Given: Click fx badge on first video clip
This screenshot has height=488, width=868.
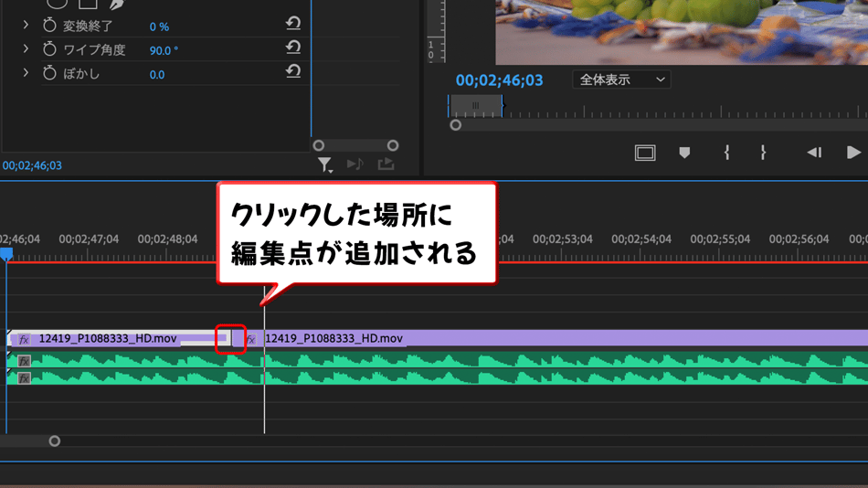Looking at the screenshot, I should pos(24,340).
